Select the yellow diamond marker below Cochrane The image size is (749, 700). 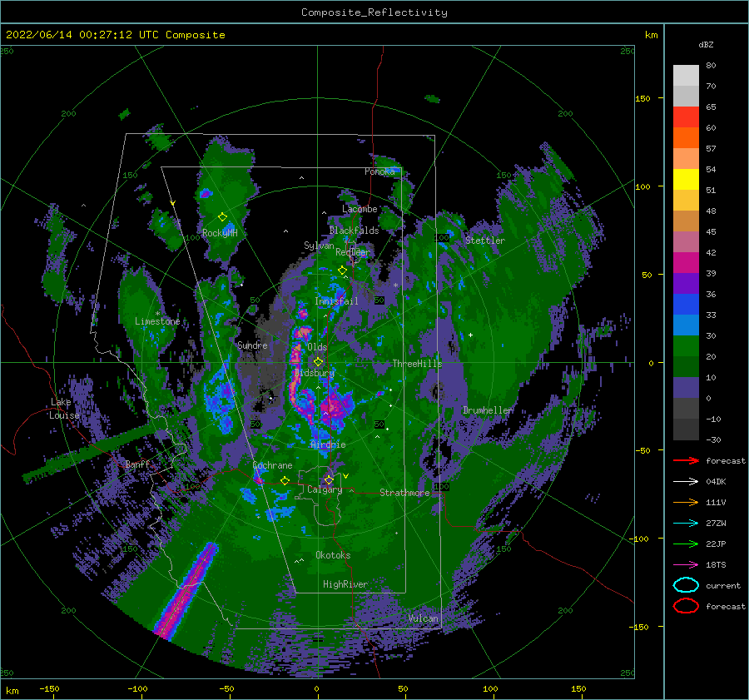tap(285, 480)
